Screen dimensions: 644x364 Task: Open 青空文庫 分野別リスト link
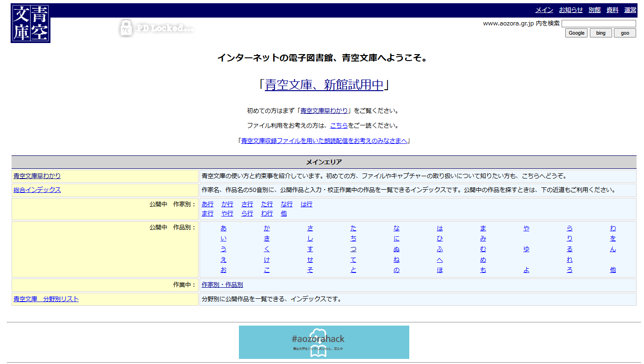click(46, 299)
